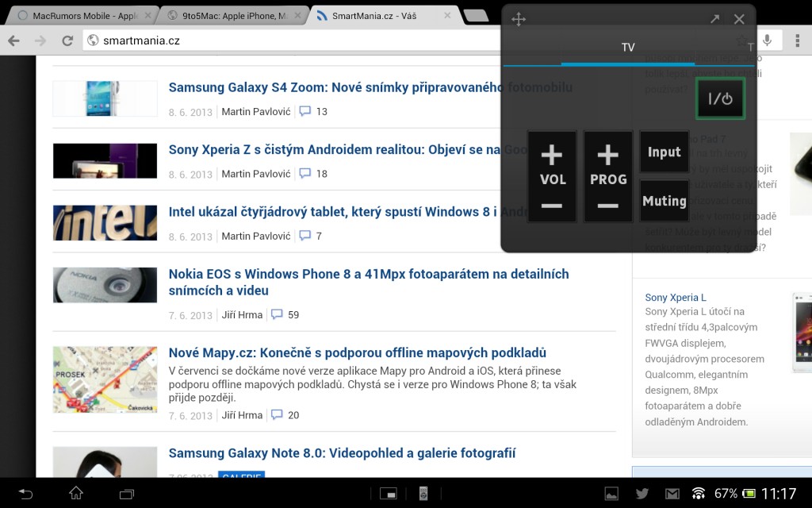Click the Nokia EOS camera thumbnail
The height and width of the screenshot is (508, 812).
[105, 285]
